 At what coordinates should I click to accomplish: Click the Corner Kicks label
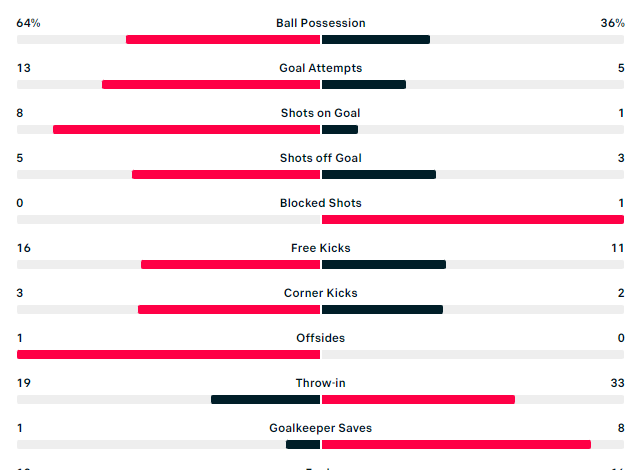click(x=320, y=293)
